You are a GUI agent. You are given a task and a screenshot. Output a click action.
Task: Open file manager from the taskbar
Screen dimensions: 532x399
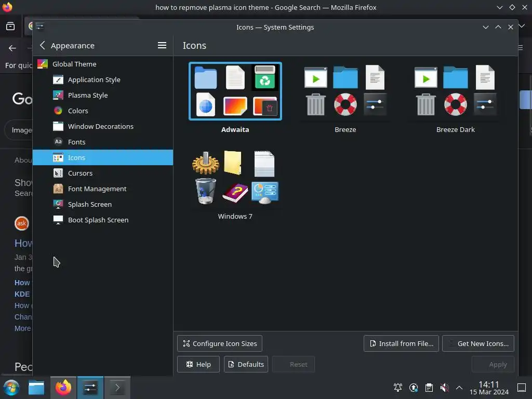pos(36,388)
